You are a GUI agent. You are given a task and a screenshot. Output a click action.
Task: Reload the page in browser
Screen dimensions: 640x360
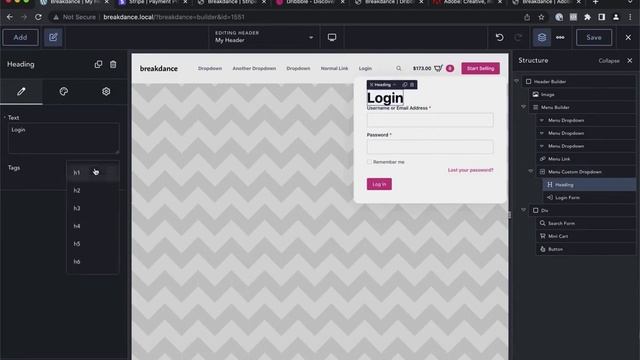click(x=38, y=17)
